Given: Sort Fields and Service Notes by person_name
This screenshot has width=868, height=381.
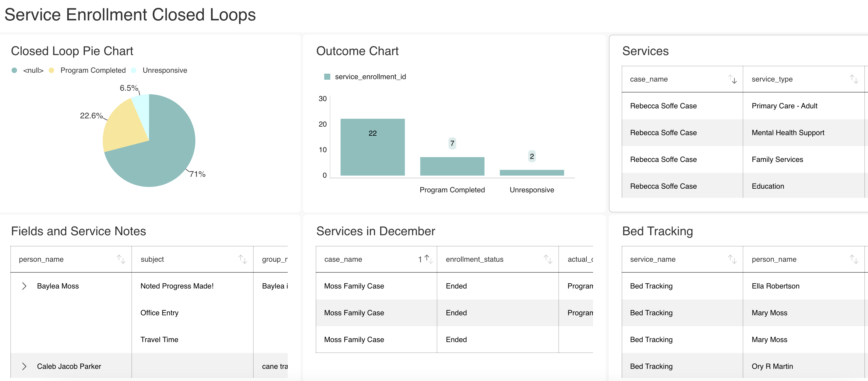Looking at the screenshot, I should pyautogui.click(x=121, y=259).
